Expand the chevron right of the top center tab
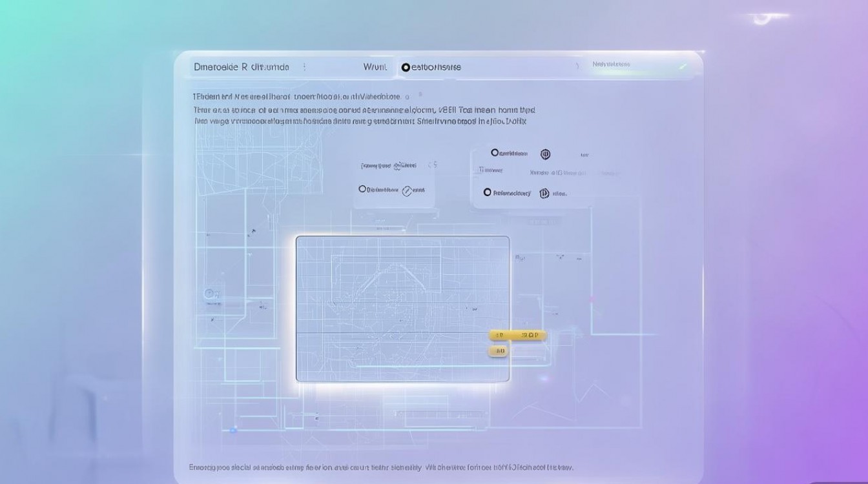Viewport: 868px width, 484px height. click(x=577, y=66)
